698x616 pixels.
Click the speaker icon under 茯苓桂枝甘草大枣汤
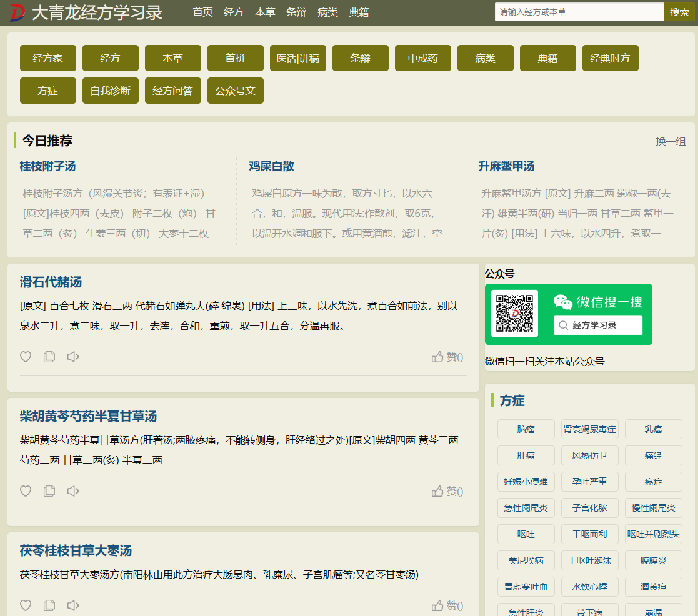[x=73, y=605]
